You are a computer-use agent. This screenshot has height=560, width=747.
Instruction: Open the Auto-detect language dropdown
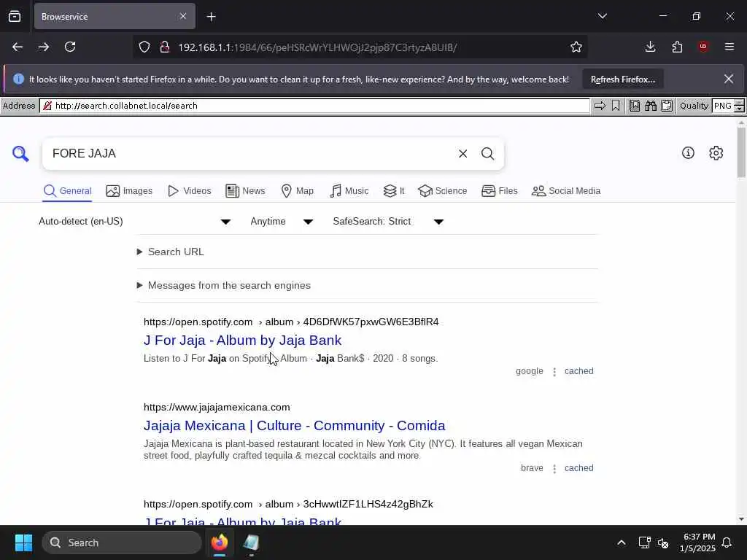click(135, 222)
